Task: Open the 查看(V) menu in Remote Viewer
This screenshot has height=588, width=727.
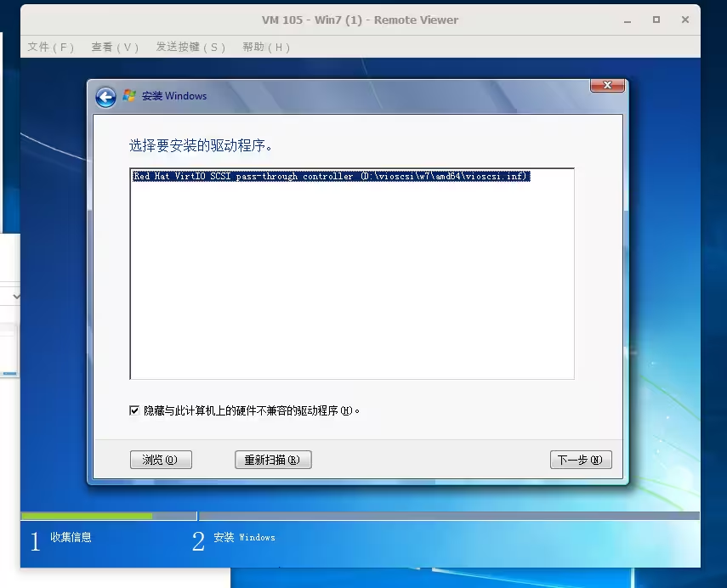Action: point(115,47)
